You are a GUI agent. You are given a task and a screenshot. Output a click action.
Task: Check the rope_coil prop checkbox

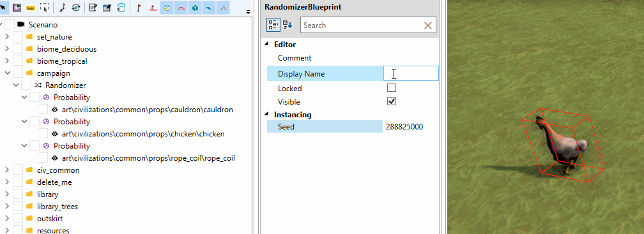[x=43, y=157]
